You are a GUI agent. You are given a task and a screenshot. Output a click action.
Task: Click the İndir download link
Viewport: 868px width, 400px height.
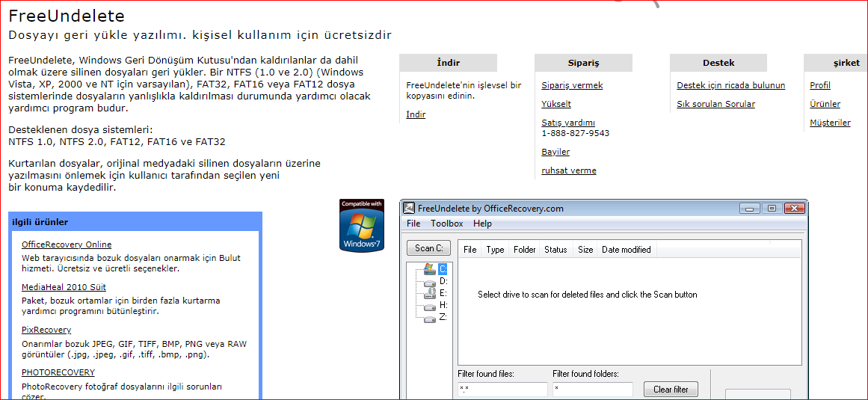point(416,114)
